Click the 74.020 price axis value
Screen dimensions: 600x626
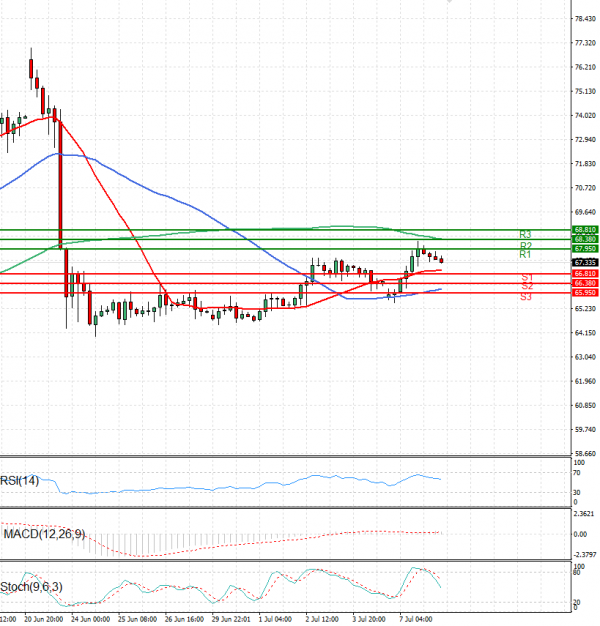pyautogui.click(x=585, y=115)
